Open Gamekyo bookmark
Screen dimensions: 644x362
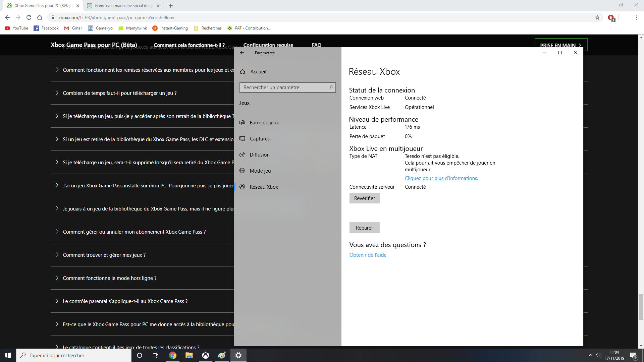[x=100, y=28]
